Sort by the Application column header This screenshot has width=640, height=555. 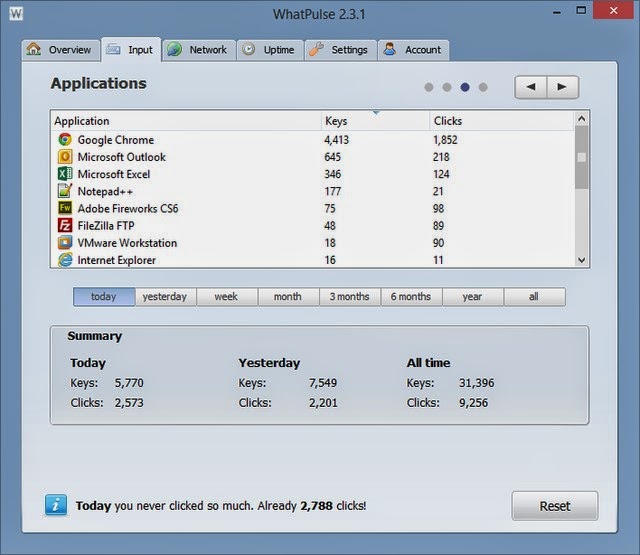[x=186, y=121]
